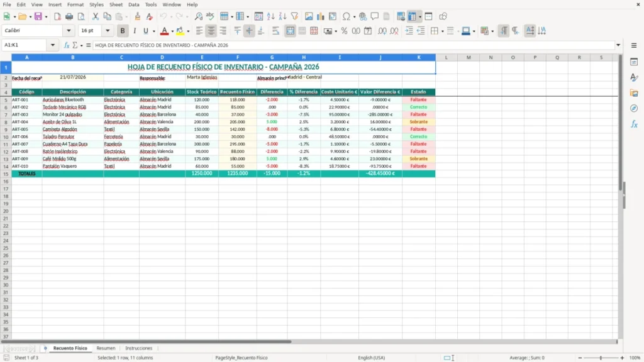Image resolution: width=644 pixels, height=362 pixels.
Task: Click the zoom in plus button
Action: (622, 358)
